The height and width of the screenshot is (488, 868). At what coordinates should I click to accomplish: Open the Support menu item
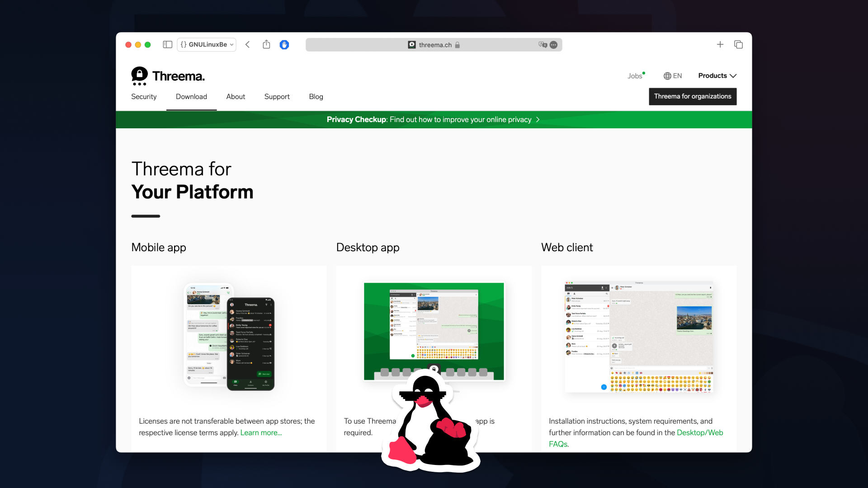click(x=277, y=97)
